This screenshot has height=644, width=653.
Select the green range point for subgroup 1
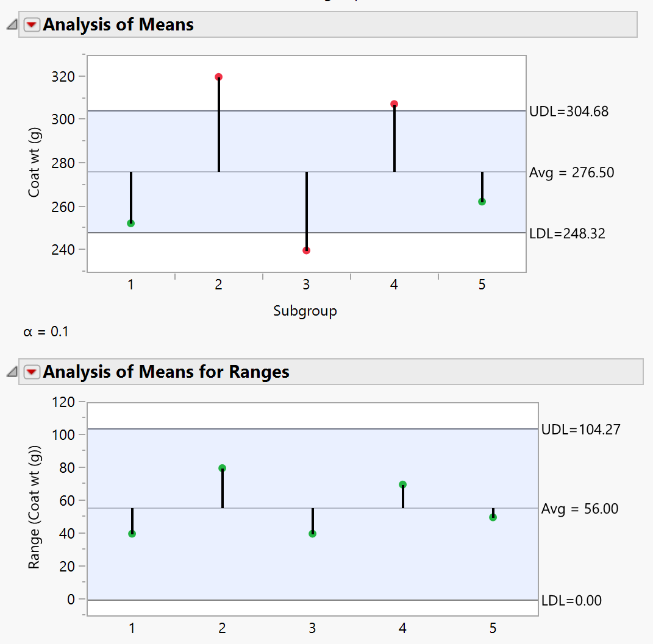pos(130,533)
